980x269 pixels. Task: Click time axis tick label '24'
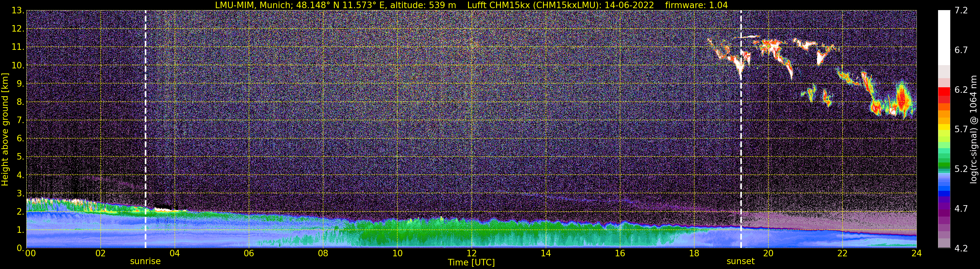pos(917,254)
